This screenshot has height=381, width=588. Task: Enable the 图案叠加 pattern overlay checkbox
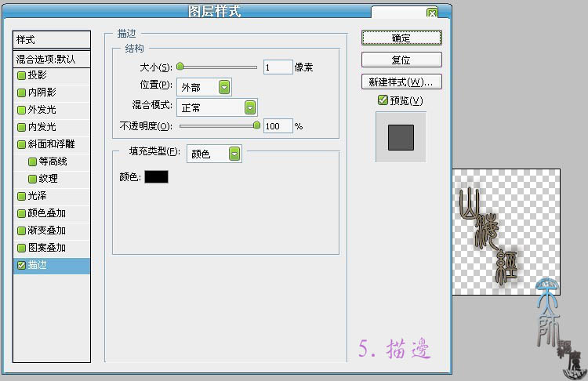tap(21, 248)
